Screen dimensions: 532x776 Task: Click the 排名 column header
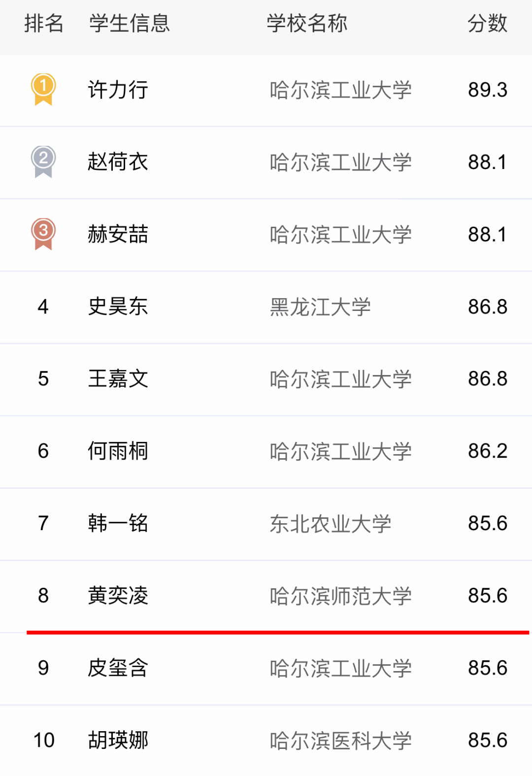click(x=44, y=24)
